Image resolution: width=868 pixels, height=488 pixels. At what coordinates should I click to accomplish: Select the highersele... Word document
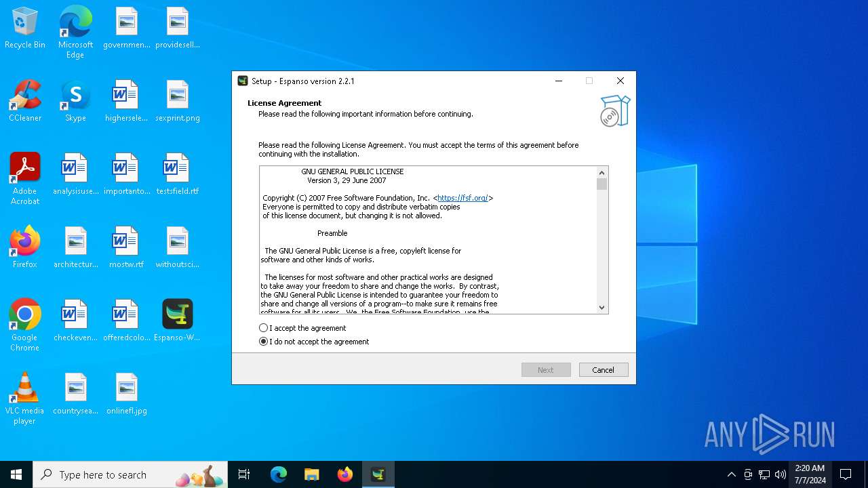click(127, 102)
